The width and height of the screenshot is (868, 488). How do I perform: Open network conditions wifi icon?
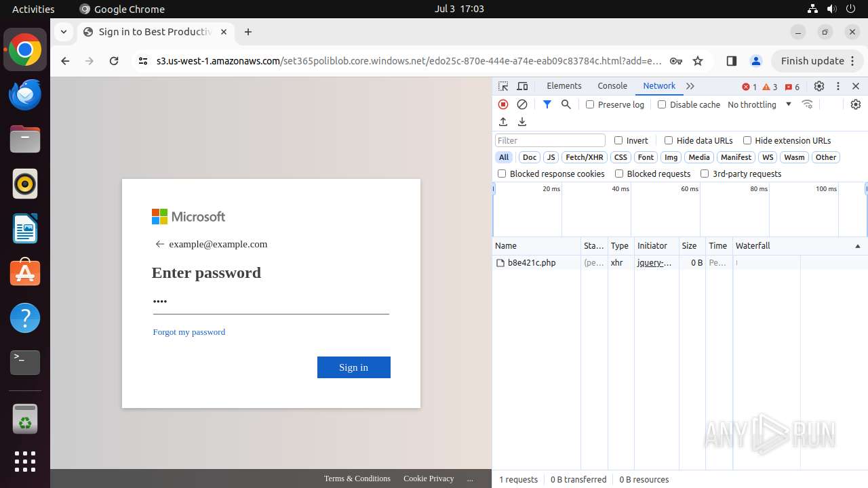(x=807, y=104)
